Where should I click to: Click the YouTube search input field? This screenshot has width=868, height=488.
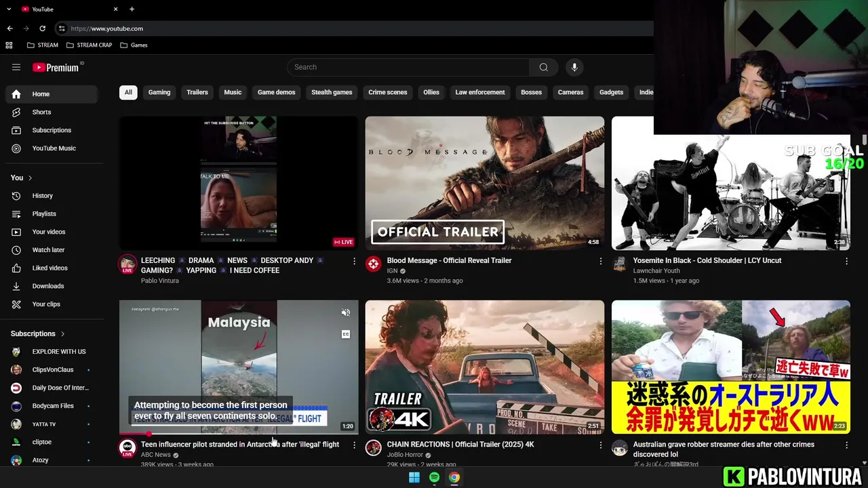pos(408,67)
